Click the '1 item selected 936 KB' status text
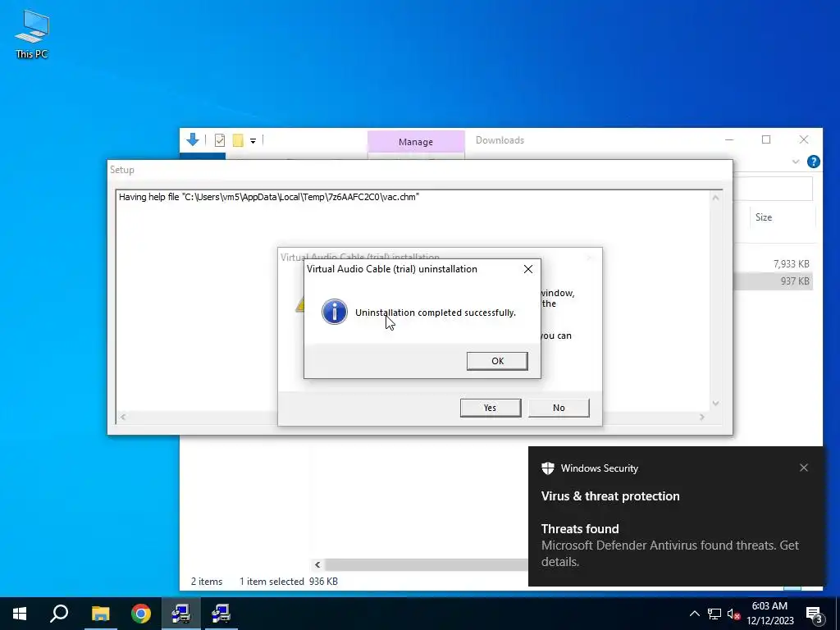840x630 pixels. tap(288, 582)
